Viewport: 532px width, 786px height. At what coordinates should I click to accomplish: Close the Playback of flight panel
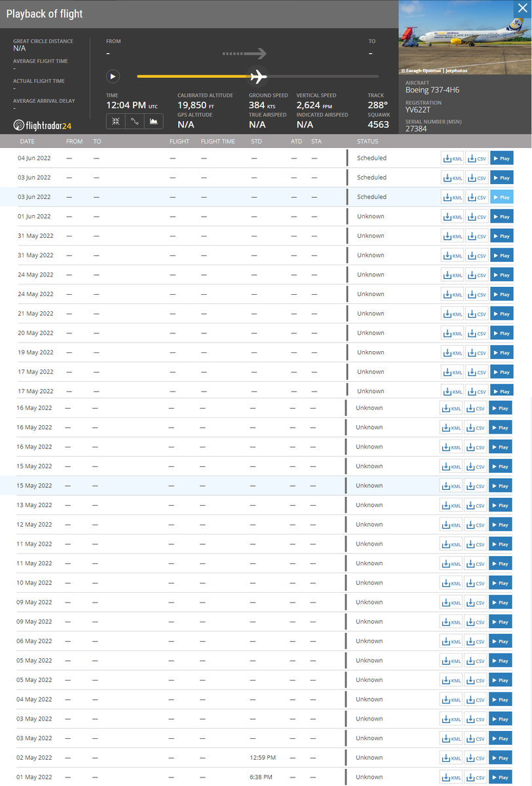(522, 9)
